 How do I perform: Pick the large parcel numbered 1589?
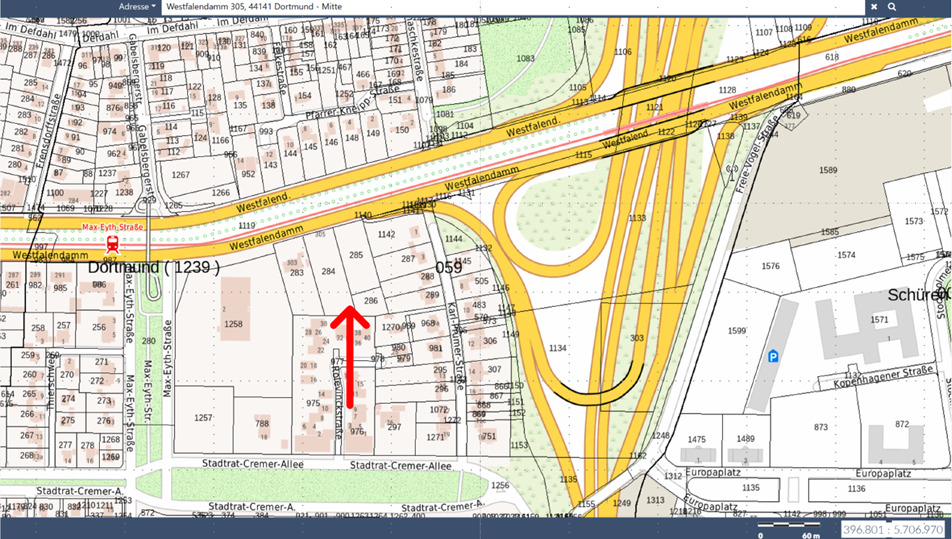(x=827, y=171)
